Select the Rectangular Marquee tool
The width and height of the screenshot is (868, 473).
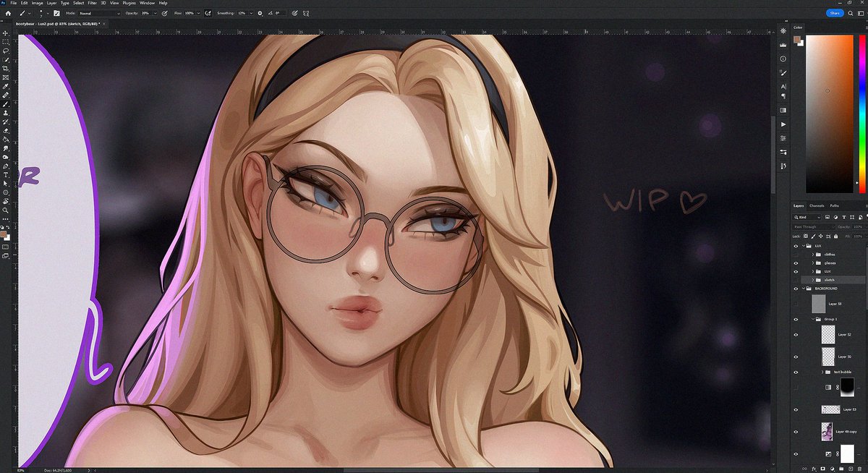tap(6, 42)
